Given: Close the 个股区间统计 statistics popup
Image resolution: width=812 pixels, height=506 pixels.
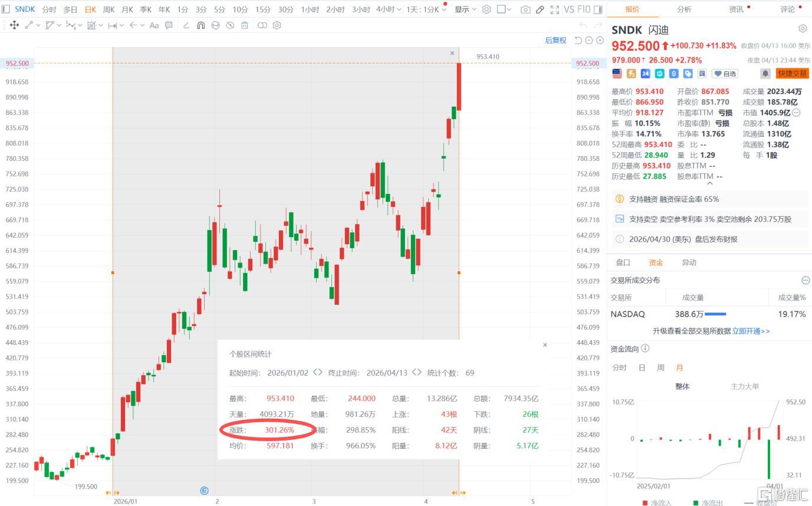Looking at the screenshot, I should [545, 345].
